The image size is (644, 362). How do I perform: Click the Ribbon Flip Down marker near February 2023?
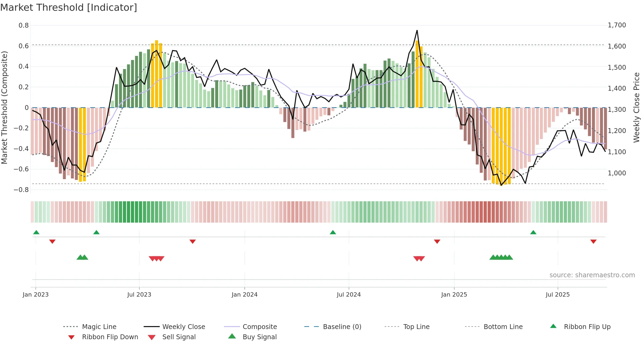52,242
